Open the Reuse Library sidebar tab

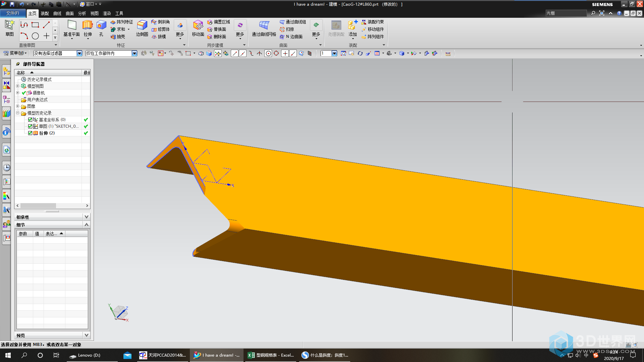pos(6,114)
